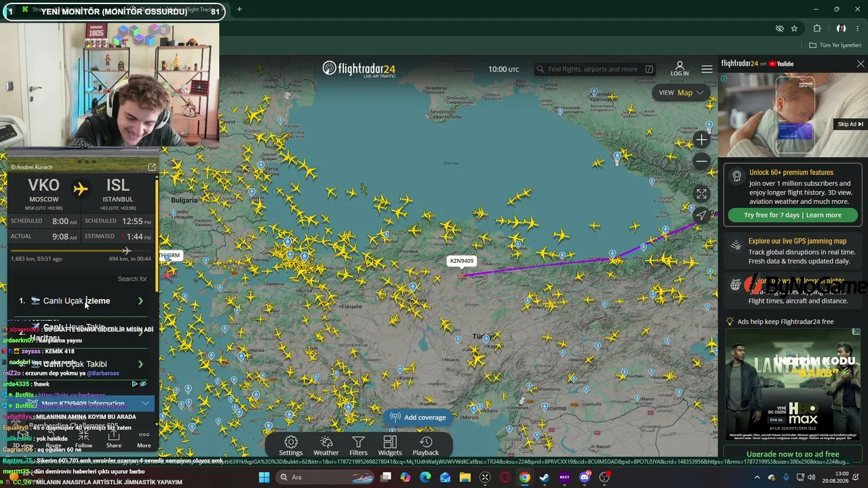Open the Weather layer options
Screen dimensions: 868x488
(x=325, y=446)
